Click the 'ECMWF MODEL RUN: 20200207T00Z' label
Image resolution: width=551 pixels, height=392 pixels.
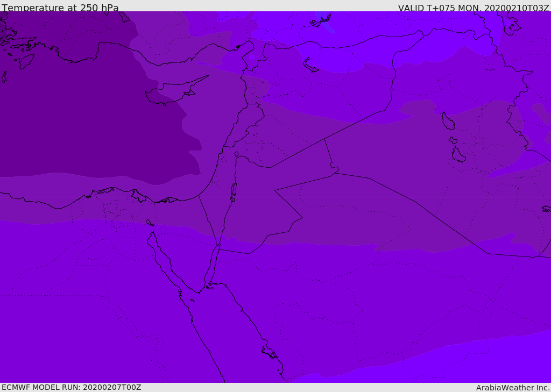coord(72,387)
